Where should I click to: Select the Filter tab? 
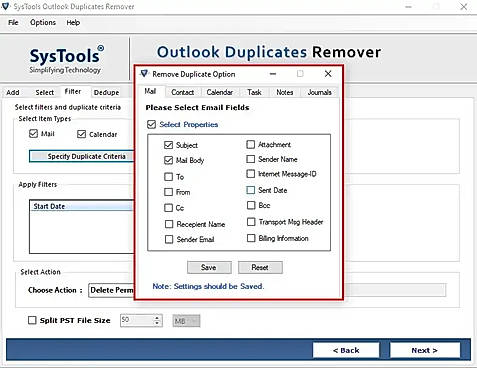(x=73, y=91)
